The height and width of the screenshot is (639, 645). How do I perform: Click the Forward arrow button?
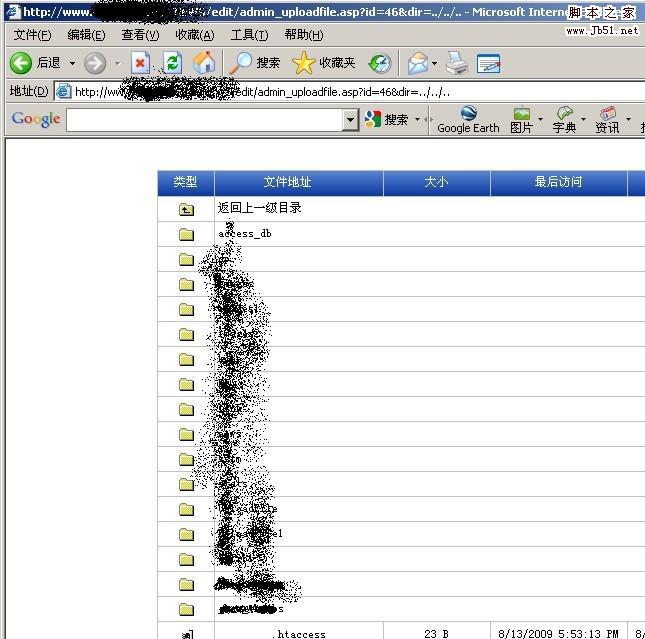pos(94,63)
